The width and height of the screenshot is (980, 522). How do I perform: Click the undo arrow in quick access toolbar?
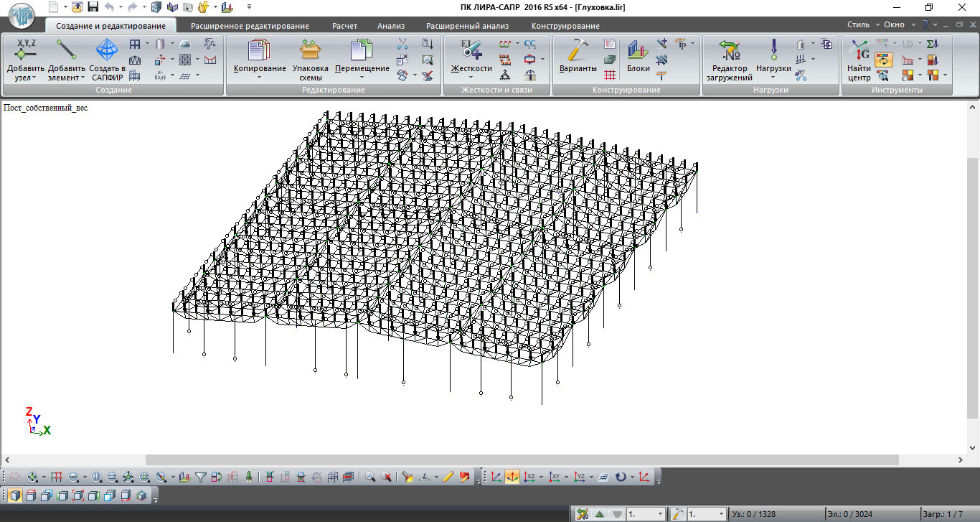coord(109,7)
